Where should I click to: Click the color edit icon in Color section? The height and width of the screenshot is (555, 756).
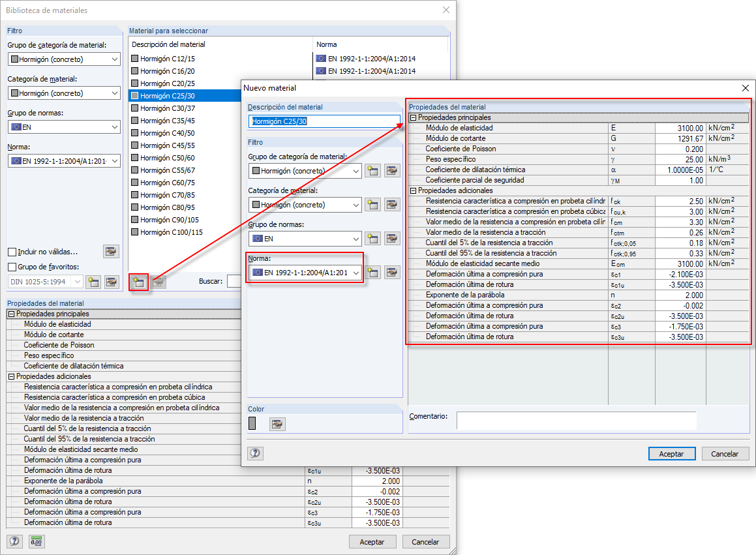[x=277, y=424]
